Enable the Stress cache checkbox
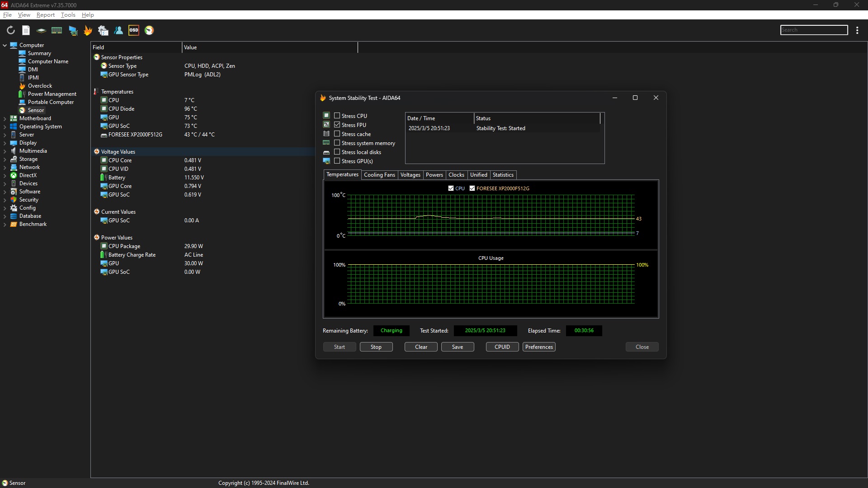 tap(337, 134)
